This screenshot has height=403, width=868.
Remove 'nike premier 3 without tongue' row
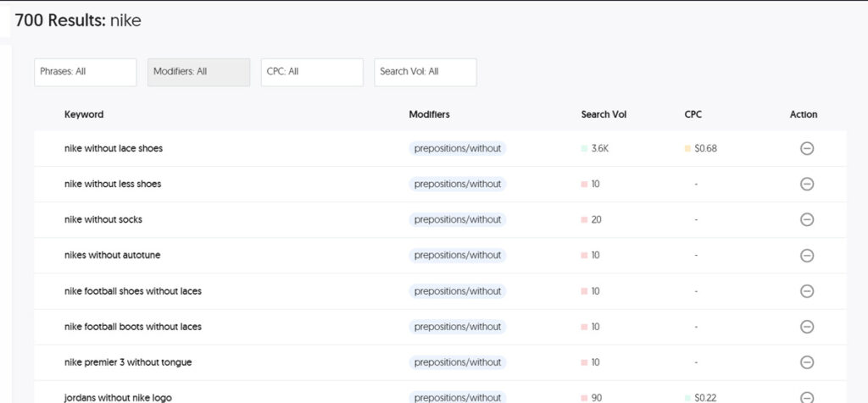(807, 362)
